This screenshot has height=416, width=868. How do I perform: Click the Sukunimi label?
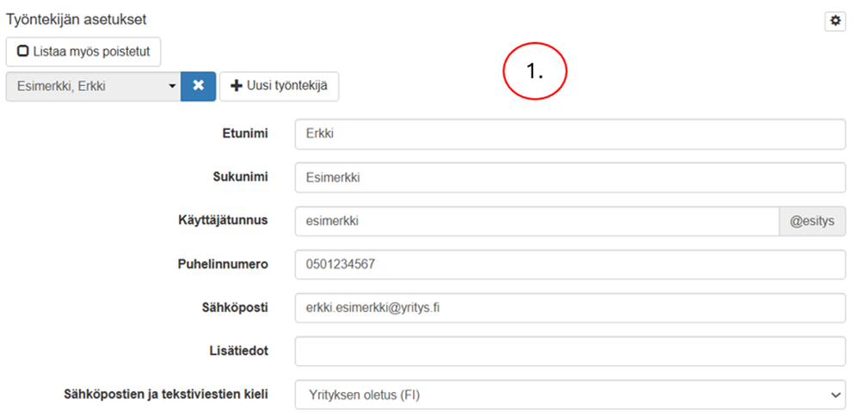(241, 176)
